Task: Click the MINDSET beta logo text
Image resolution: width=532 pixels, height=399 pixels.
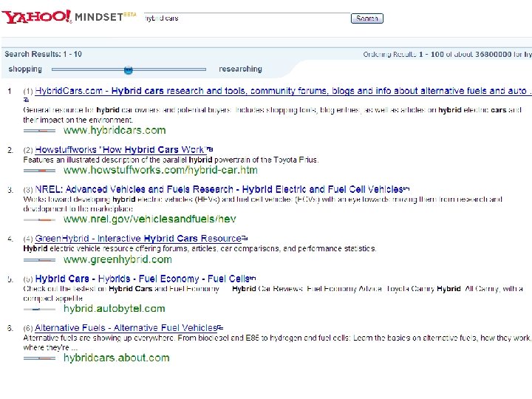Action: point(105,16)
